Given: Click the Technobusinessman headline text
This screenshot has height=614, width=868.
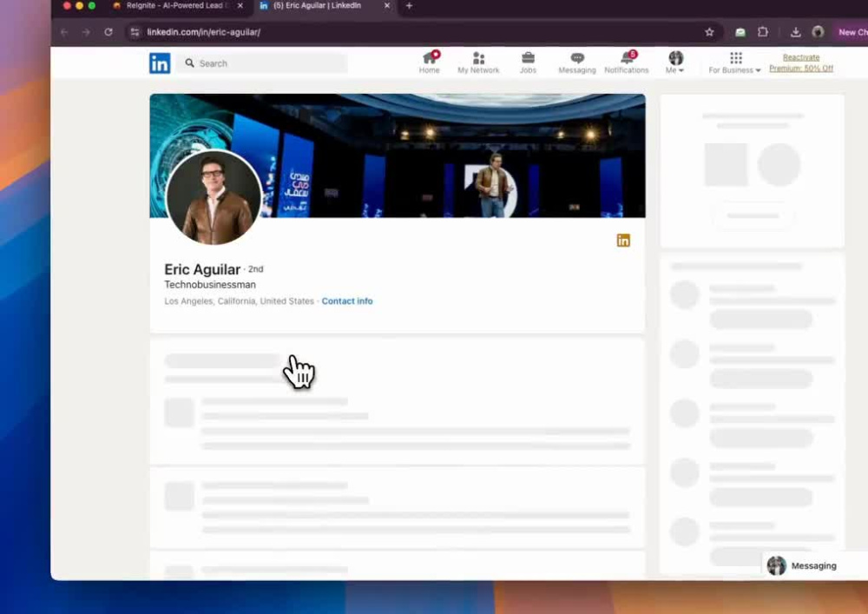Looking at the screenshot, I should click(x=210, y=285).
